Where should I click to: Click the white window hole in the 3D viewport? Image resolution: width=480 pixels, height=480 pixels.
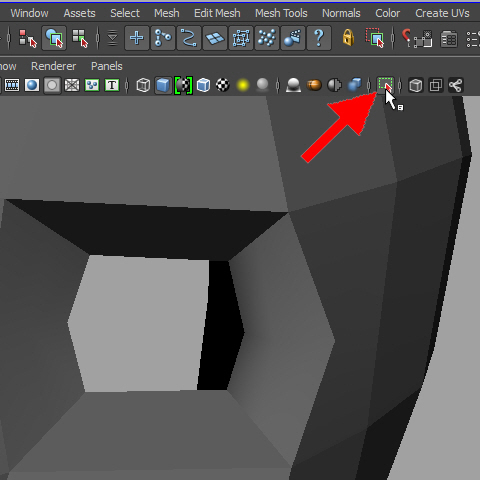pyautogui.click(x=138, y=323)
